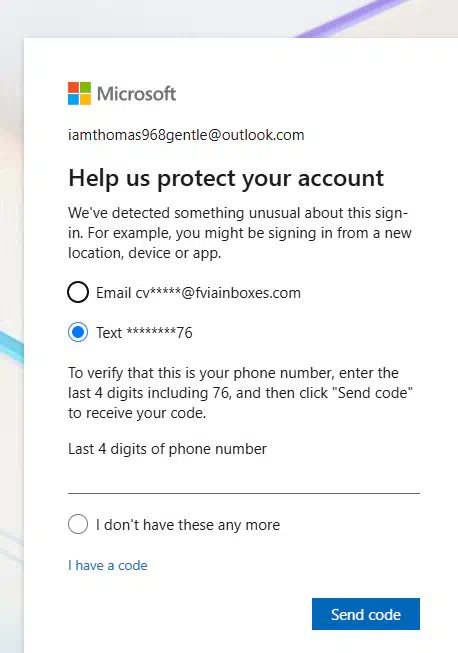Click the "Help us protect your account" heading
This screenshot has width=458, height=653.
(226, 178)
